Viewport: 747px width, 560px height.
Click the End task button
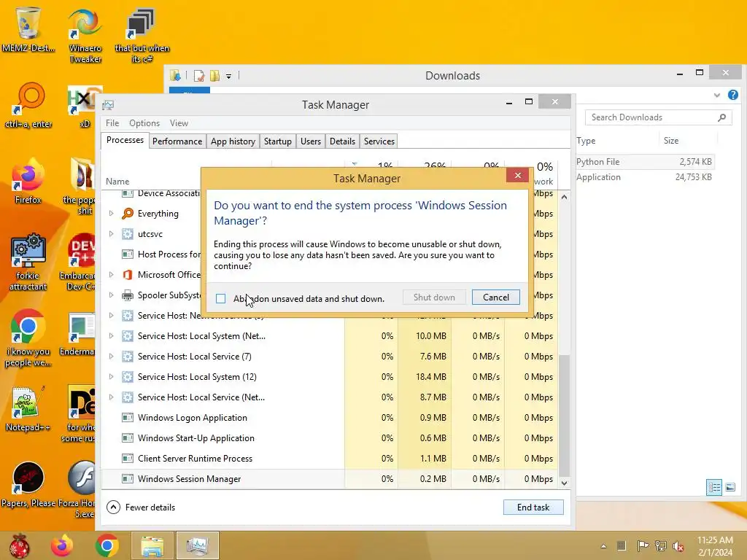[533, 507]
